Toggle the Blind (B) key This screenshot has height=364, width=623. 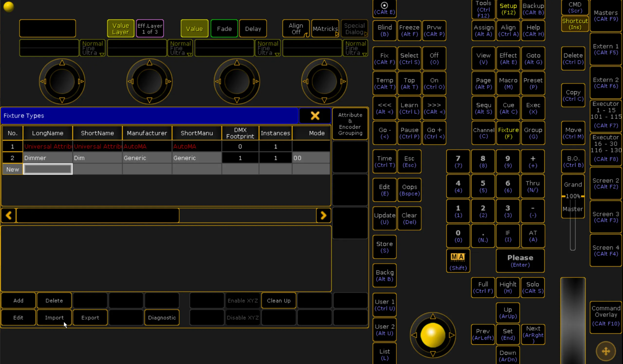pos(385,31)
